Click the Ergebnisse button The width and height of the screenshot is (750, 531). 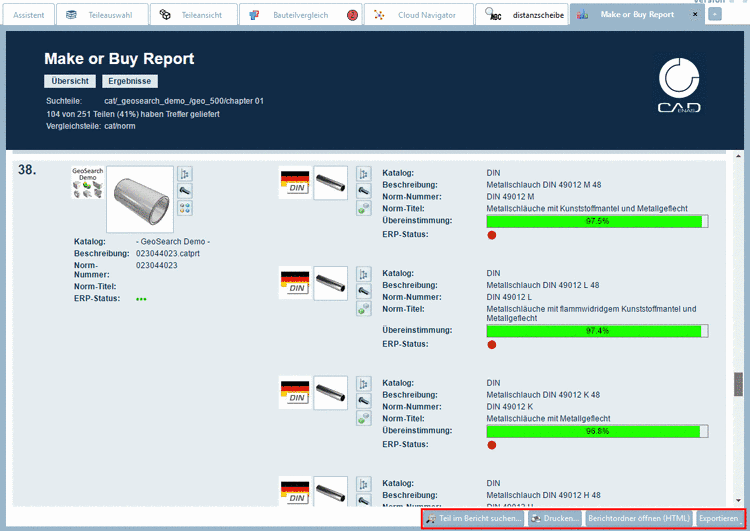click(x=130, y=81)
